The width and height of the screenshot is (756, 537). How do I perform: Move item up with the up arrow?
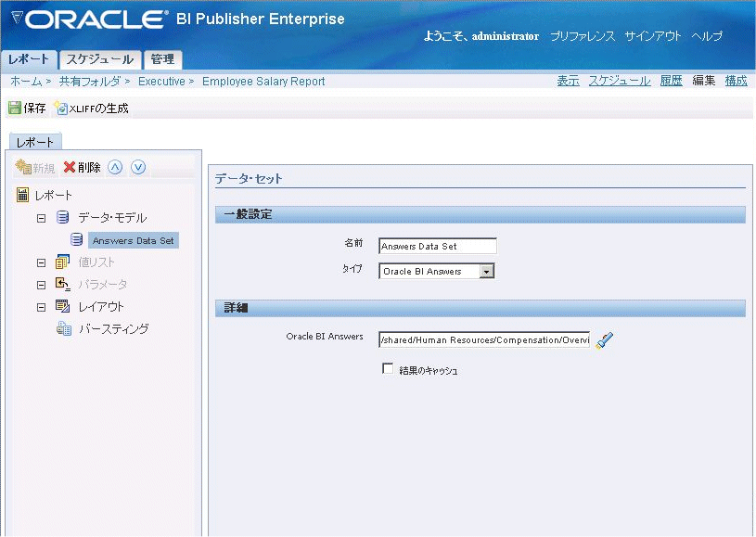coord(115,167)
